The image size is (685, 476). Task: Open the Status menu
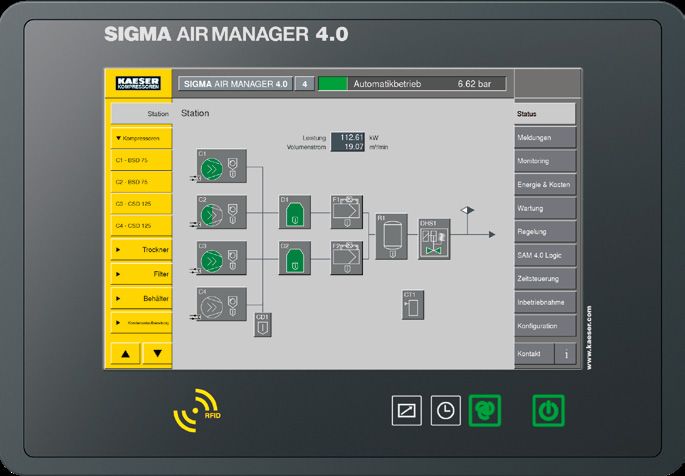(x=545, y=114)
